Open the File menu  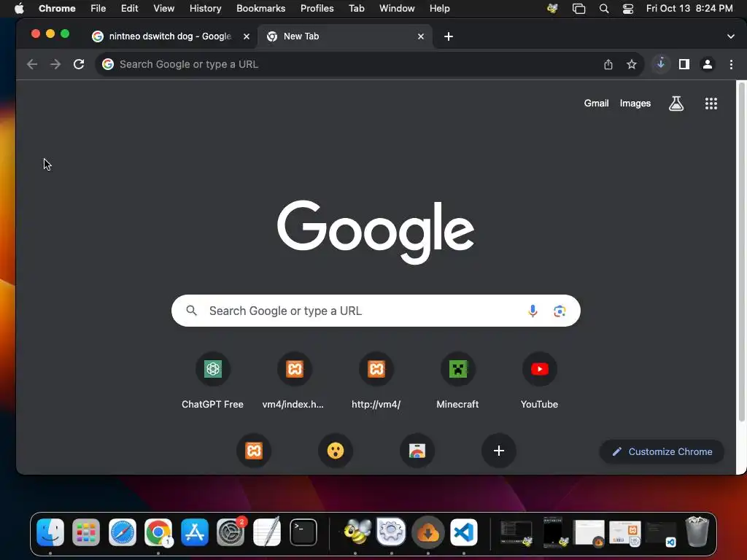pos(98,9)
